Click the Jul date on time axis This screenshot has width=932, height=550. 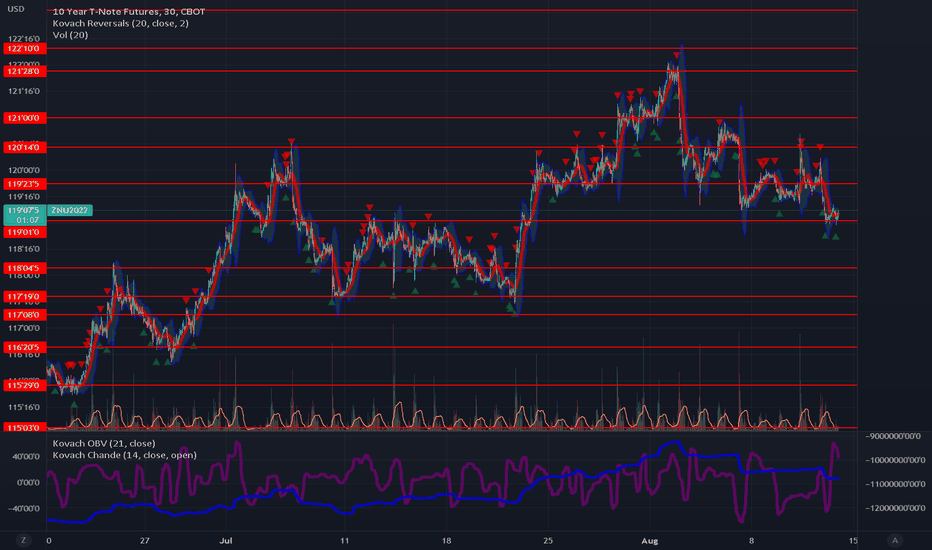(x=225, y=540)
